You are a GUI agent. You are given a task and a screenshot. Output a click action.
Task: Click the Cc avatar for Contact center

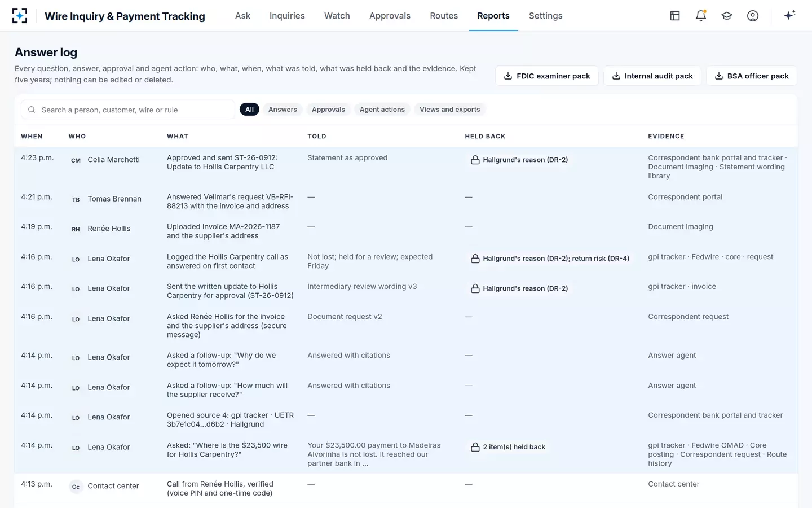pos(76,487)
